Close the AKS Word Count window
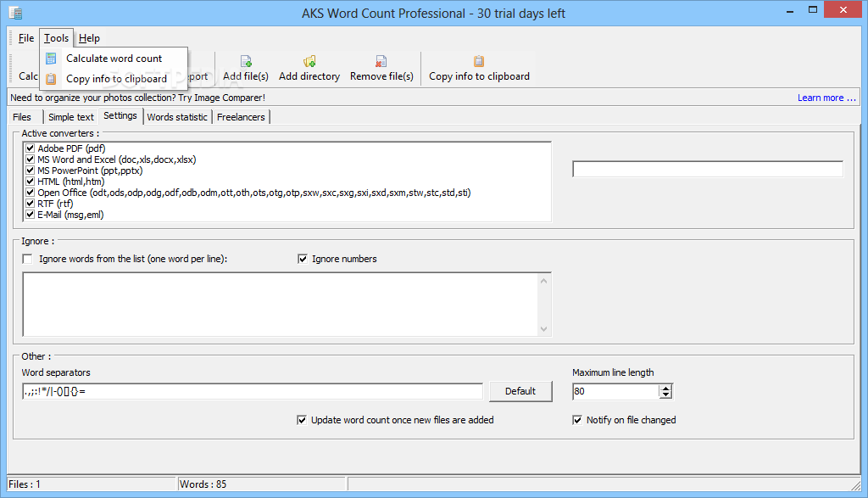The width and height of the screenshot is (868, 498). point(843,10)
